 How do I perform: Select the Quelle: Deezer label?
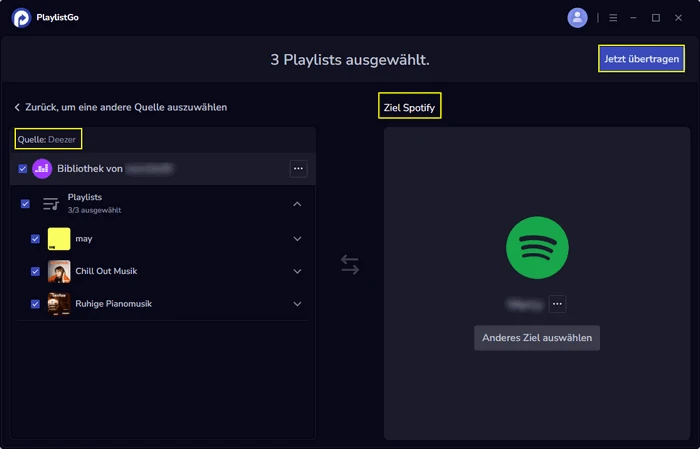point(47,140)
